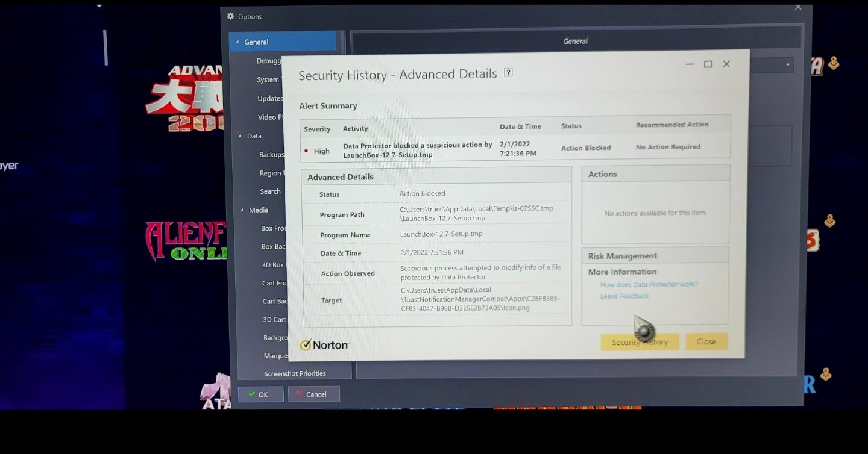This screenshot has height=454, width=868.
Task: Select the 'Data Protector blocked a suspicious action' row
Action: pyautogui.click(x=515, y=149)
